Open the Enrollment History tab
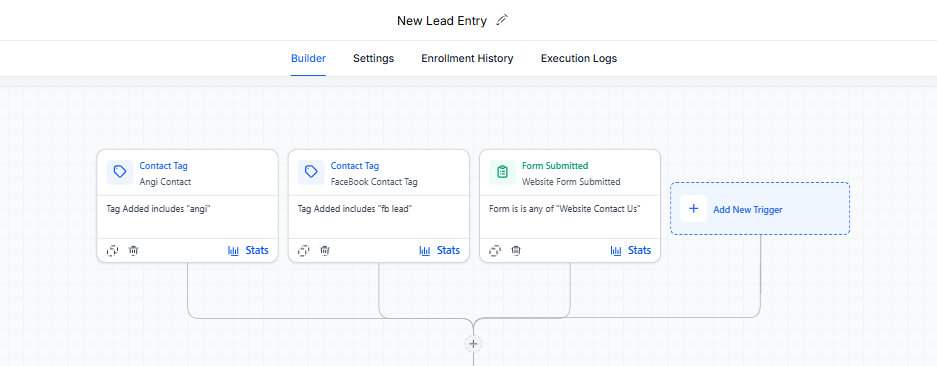Screen dimensions: 937x366 tap(467, 59)
